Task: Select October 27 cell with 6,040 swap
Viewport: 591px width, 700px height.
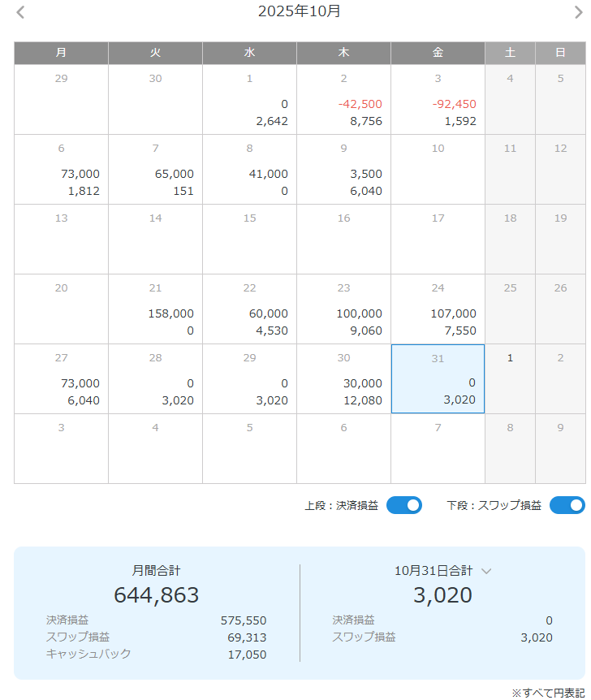Action: [x=61, y=379]
